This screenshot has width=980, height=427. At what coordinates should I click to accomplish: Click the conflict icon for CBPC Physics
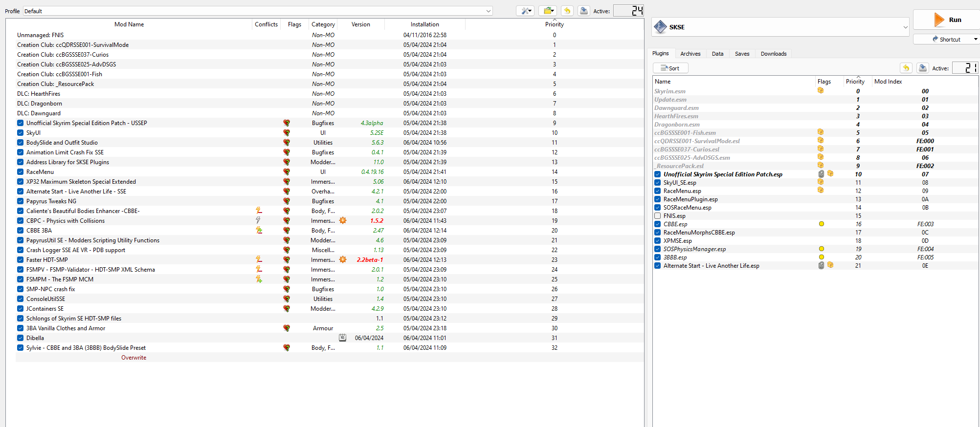coord(258,220)
